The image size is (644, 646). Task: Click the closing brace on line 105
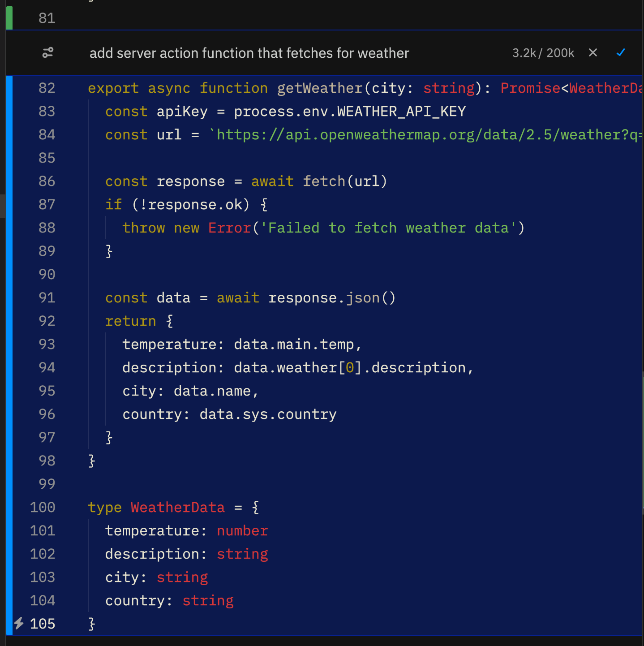[92, 624]
